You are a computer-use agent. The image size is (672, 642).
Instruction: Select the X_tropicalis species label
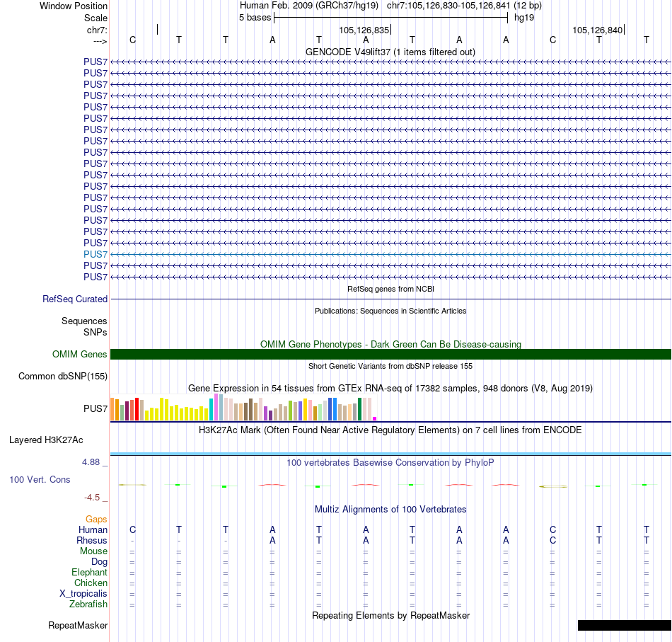click(x=83, y=594)
